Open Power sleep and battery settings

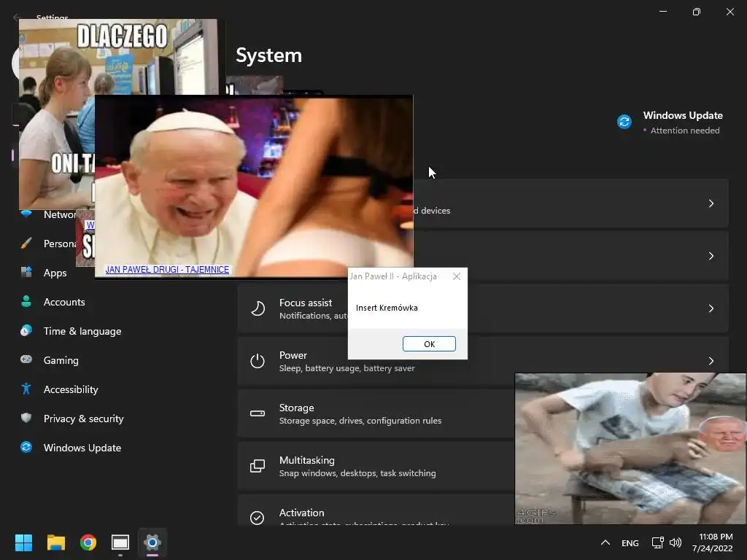[x=483, y=361]
